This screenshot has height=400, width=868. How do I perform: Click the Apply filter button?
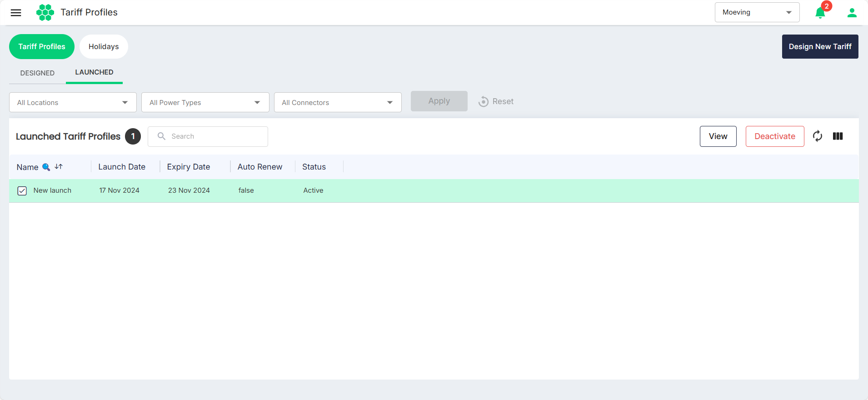[439, 101]
